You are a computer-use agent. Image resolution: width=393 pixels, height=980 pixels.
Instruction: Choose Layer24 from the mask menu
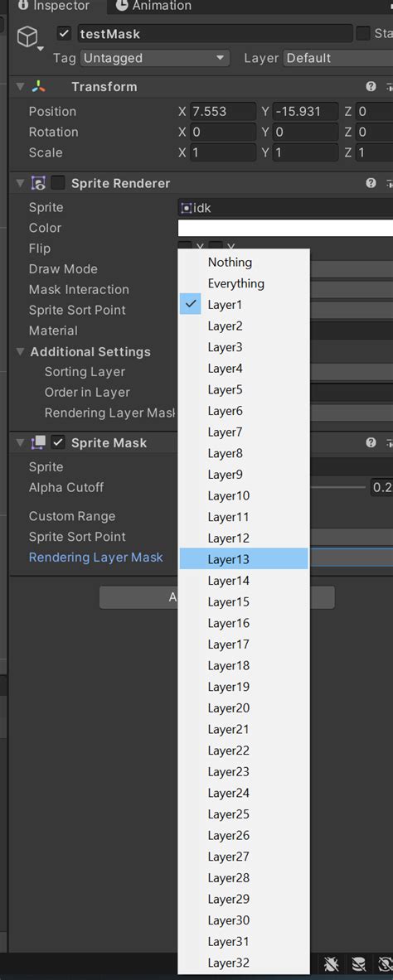[244, 793]
